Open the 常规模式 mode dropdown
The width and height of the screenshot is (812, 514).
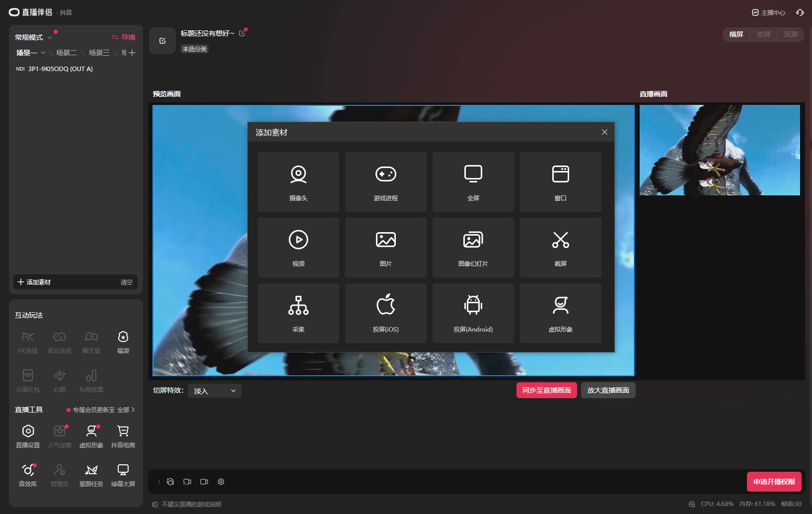(33, 37)
